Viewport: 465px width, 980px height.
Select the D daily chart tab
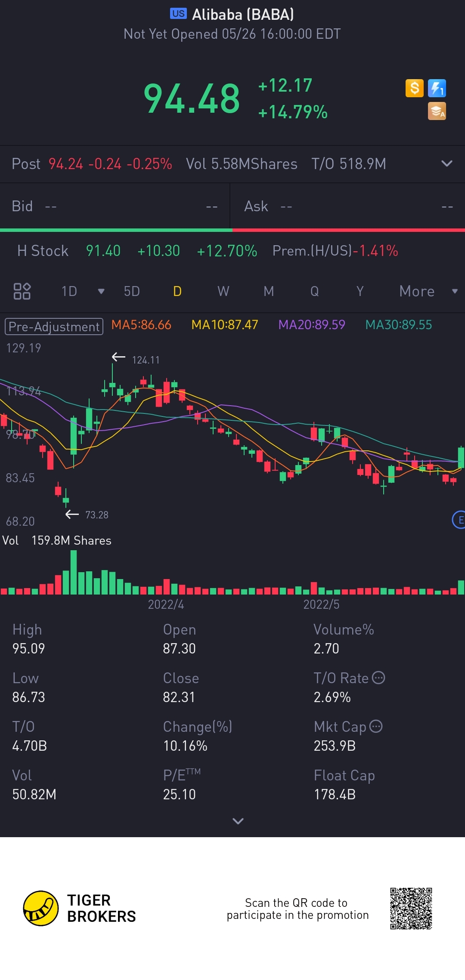tap(177, 291)
